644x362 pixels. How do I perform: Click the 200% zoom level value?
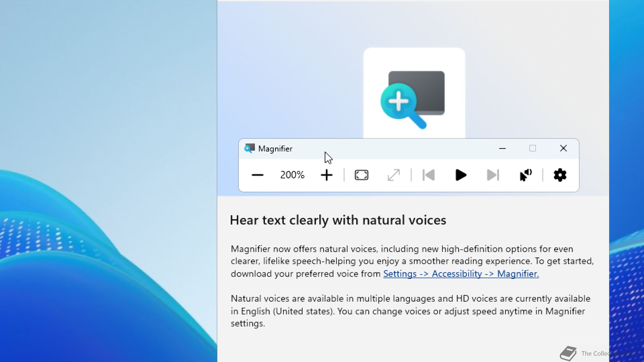tap(292, 175)
